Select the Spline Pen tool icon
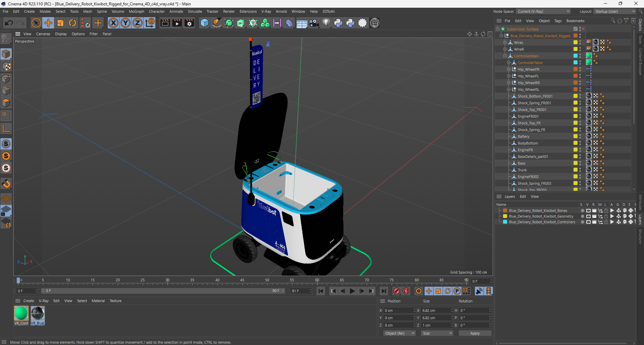Screen dimensions: 644x345 217,23
